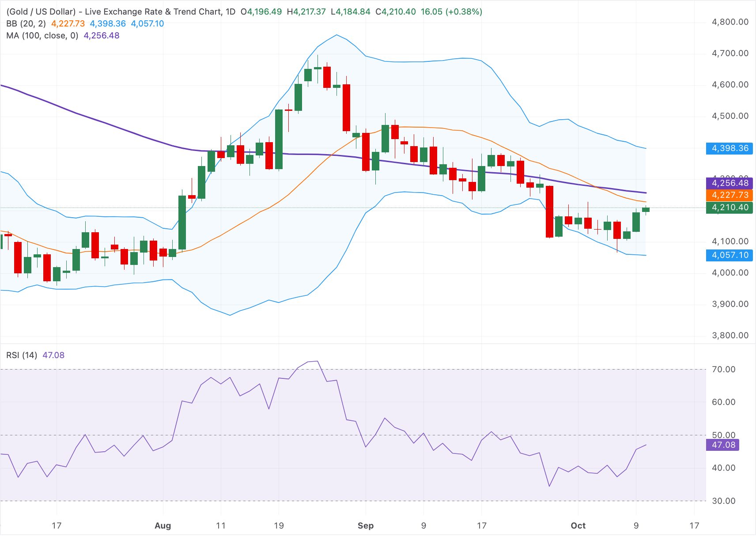756x540 pixels.
Task: Click the 19 date label on time axis
Action: (279, 525)
